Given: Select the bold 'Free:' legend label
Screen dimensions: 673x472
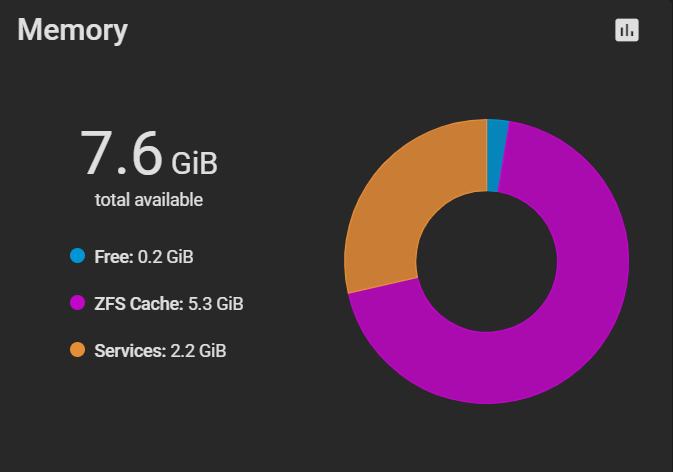Looking at the screenshot, I should point(114,257).
